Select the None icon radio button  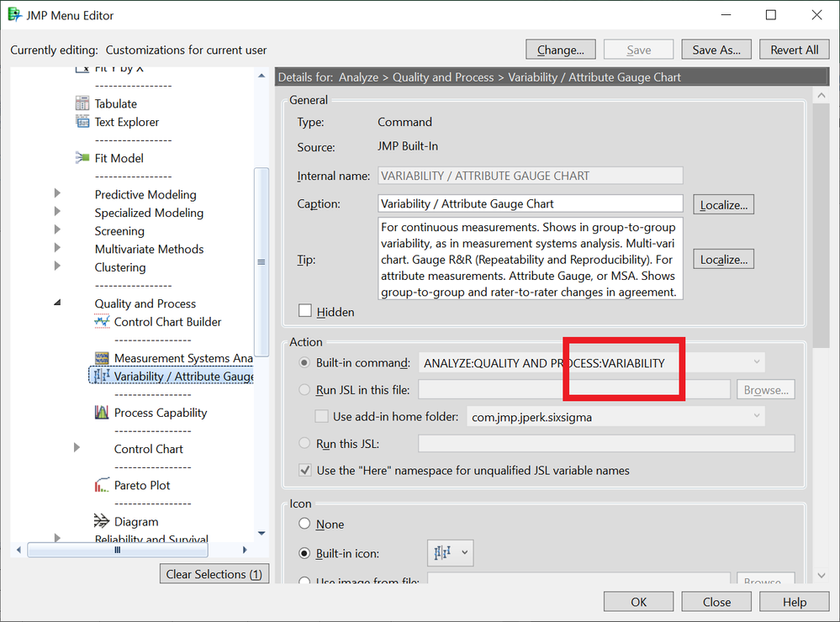(304, 524)
